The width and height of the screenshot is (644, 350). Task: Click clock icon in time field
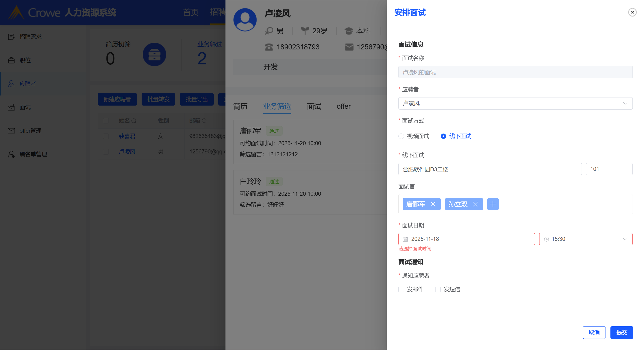(546, 239)
